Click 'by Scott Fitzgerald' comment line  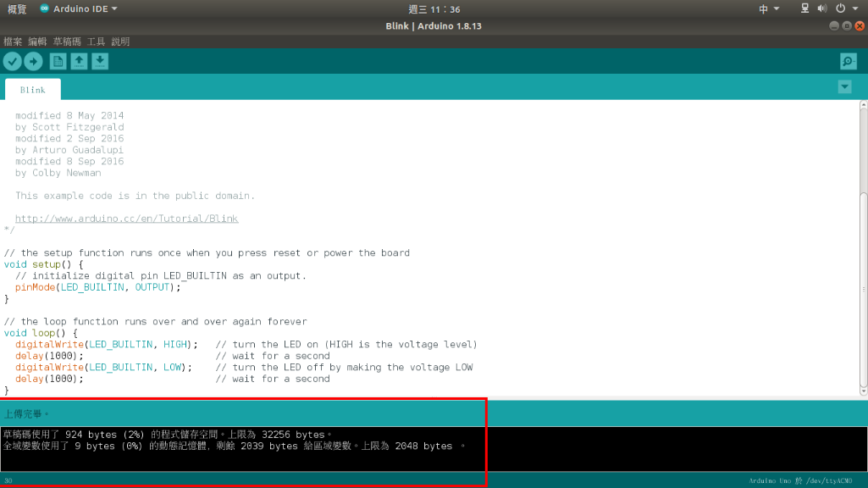pos(69,127)
